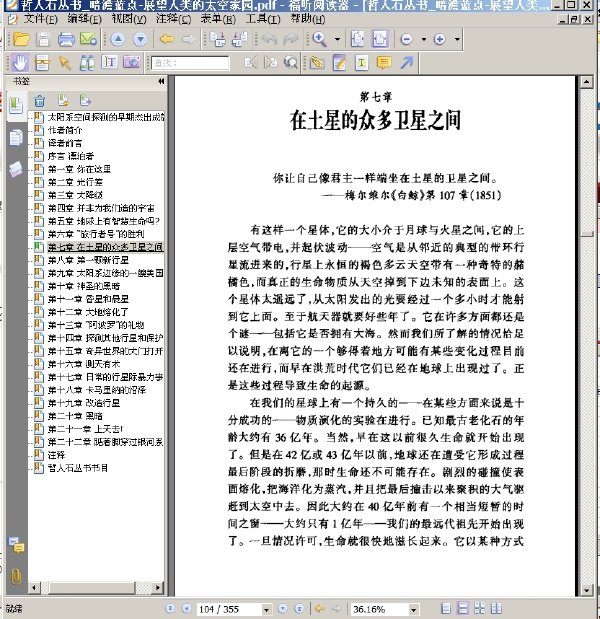Go to first page in status bar

170,608
